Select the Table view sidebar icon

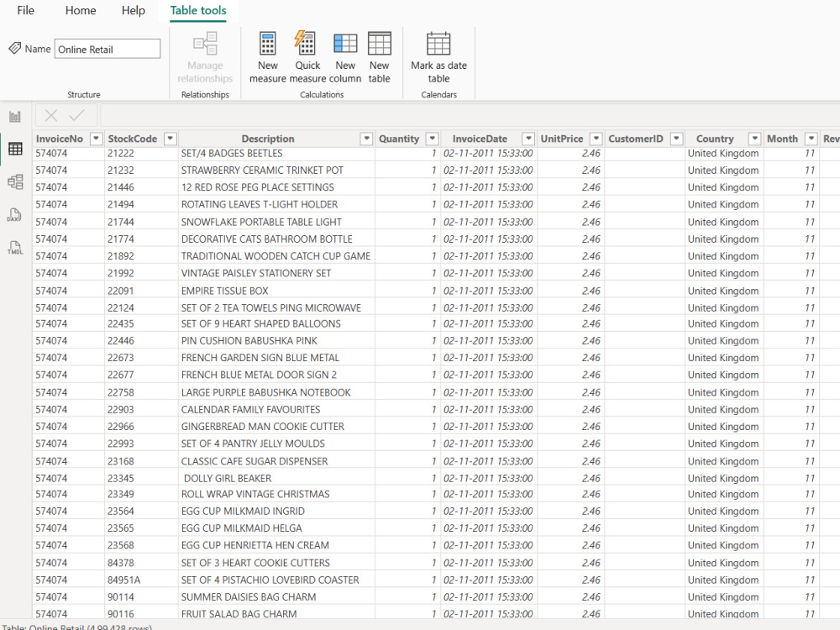tap(15, 149)
